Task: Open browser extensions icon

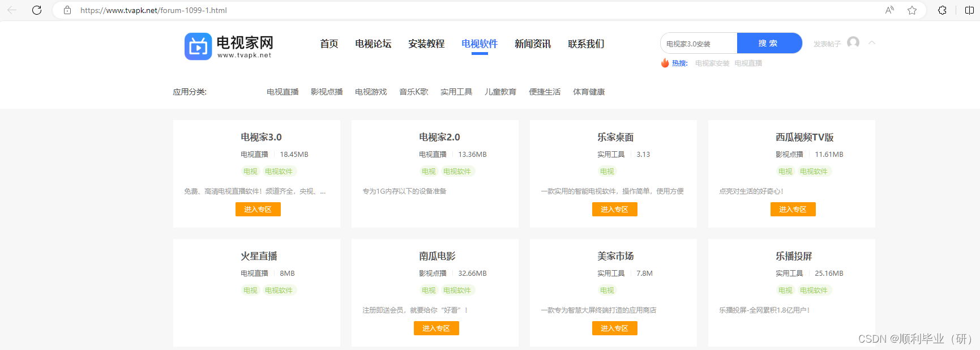Action: (942, 10)
